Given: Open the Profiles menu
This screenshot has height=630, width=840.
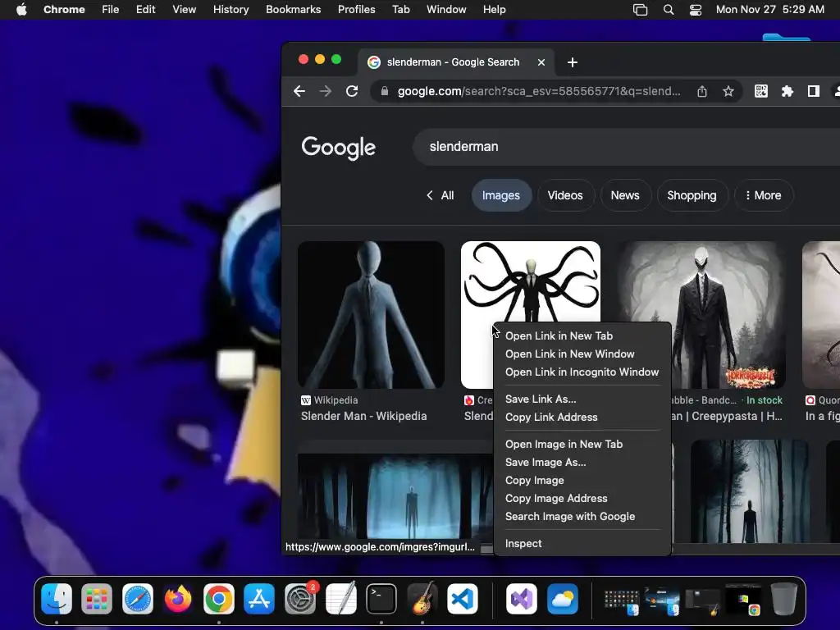Looking at the screenshot, I should (356, 10).
